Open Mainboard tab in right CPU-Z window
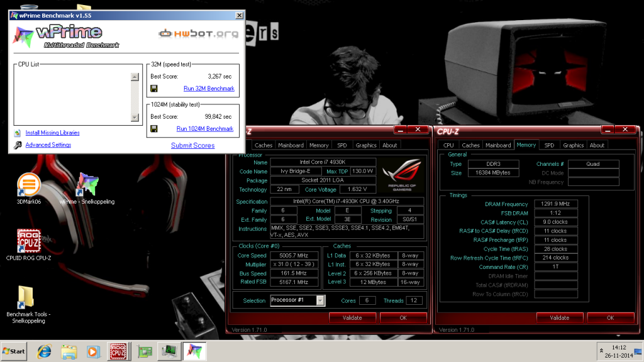Viewport: 644px width, 362px height. click(498, 145)
